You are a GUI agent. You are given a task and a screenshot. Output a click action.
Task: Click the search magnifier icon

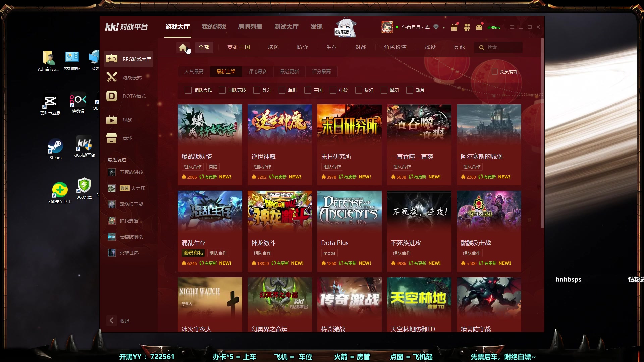coord(482,47)
